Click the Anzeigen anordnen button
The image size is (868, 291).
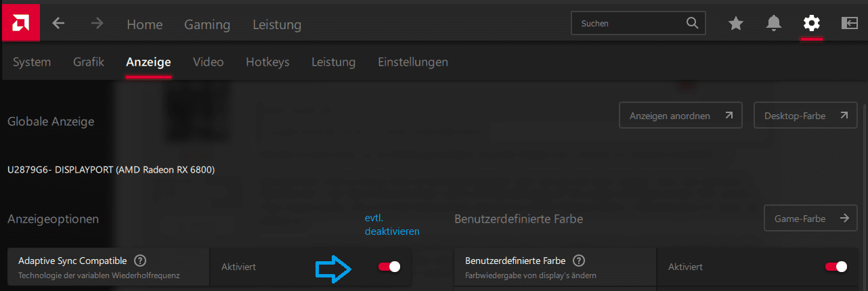680,115
